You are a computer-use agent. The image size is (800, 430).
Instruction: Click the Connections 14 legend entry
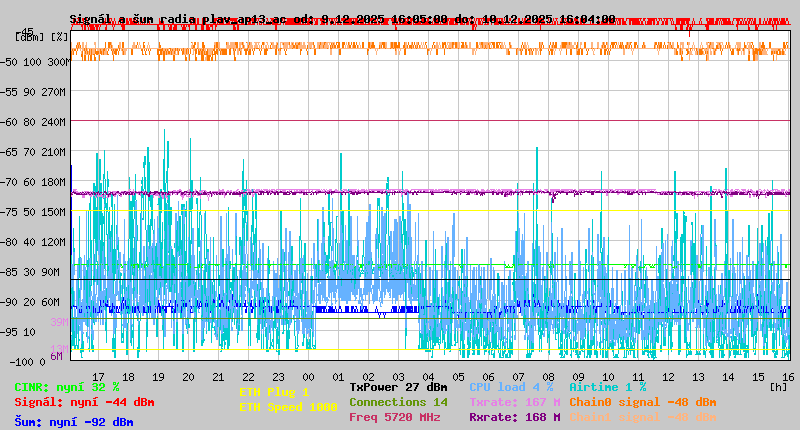pyautogui.click(x=398, y=402)
